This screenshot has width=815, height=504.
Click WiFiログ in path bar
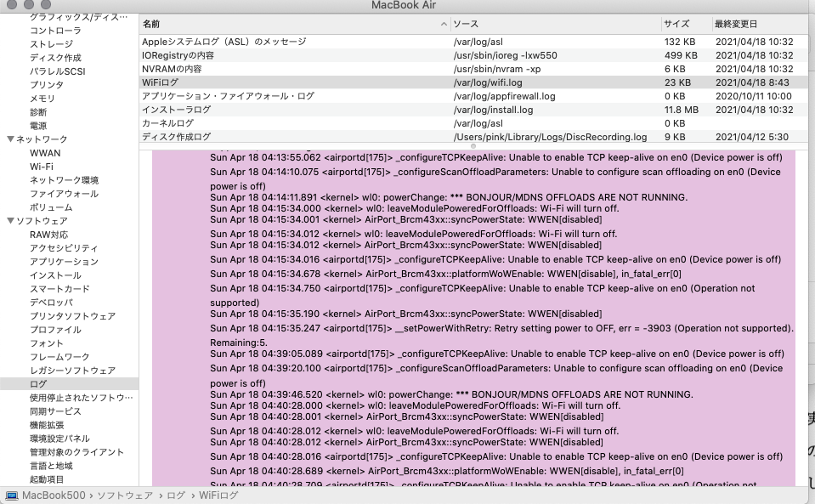218,496
